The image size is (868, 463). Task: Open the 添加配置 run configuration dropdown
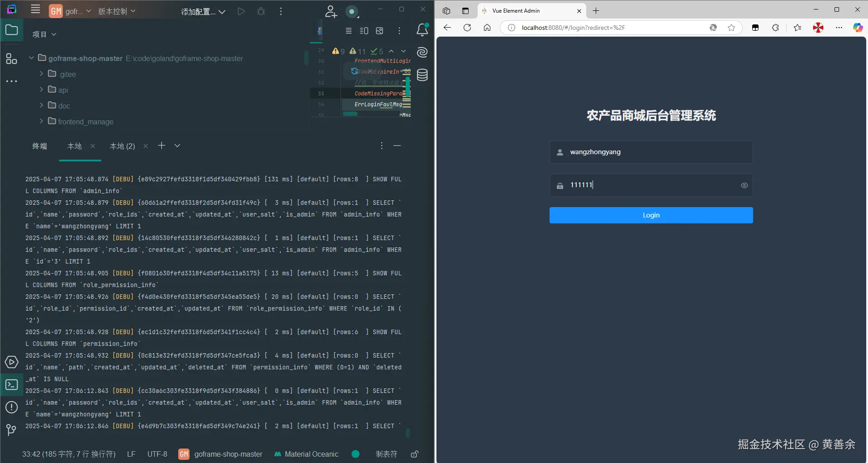[x=203, y=12]
